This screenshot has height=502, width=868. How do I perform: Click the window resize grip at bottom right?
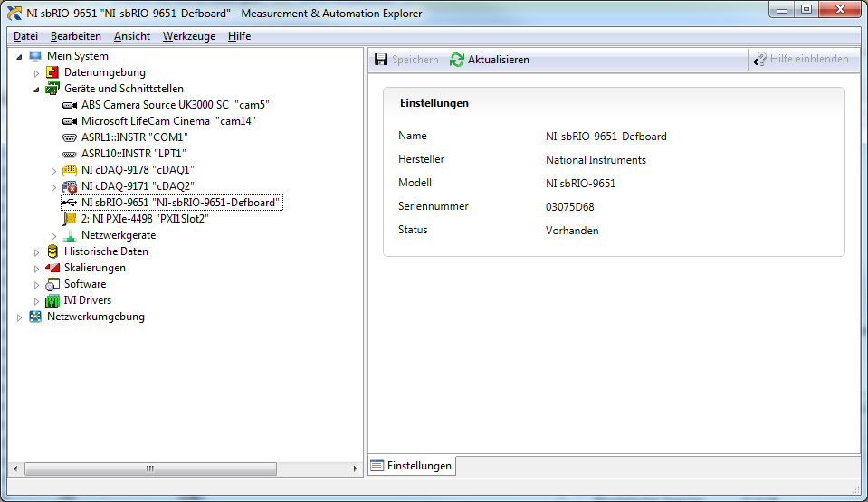click(x=856, y=488)
